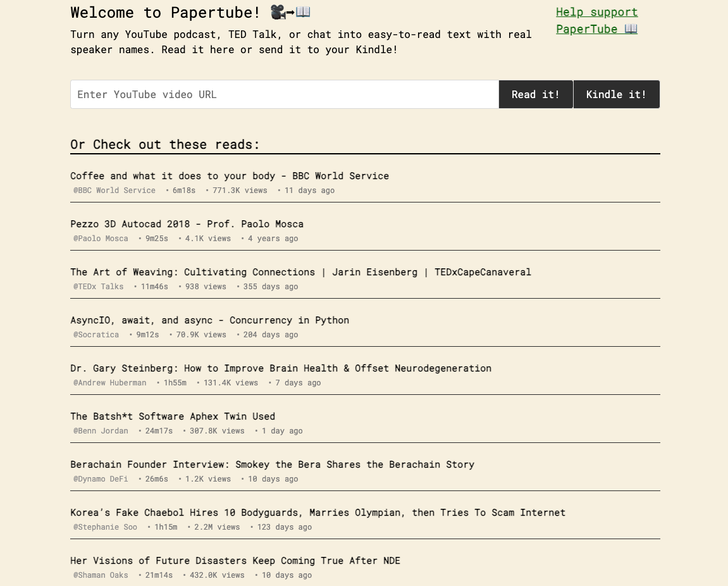Viewport: 728px width, 586px height.
Task: Click the Or Check out these reads heading
Action: click(x=165, y=144)
